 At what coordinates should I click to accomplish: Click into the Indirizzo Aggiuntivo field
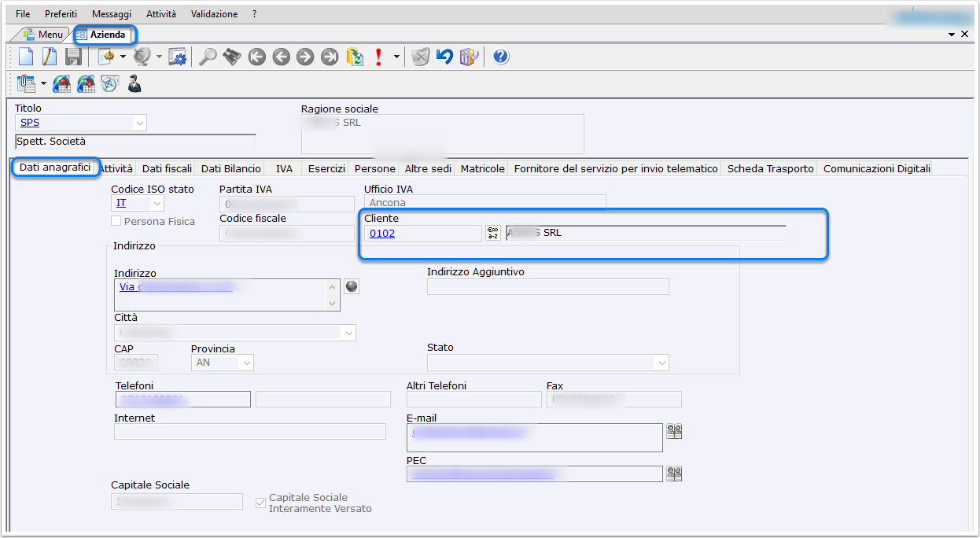(548, 286)
